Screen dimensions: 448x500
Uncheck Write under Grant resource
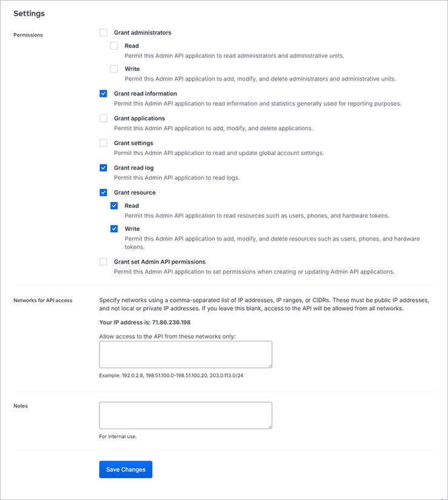pos(114,228)
